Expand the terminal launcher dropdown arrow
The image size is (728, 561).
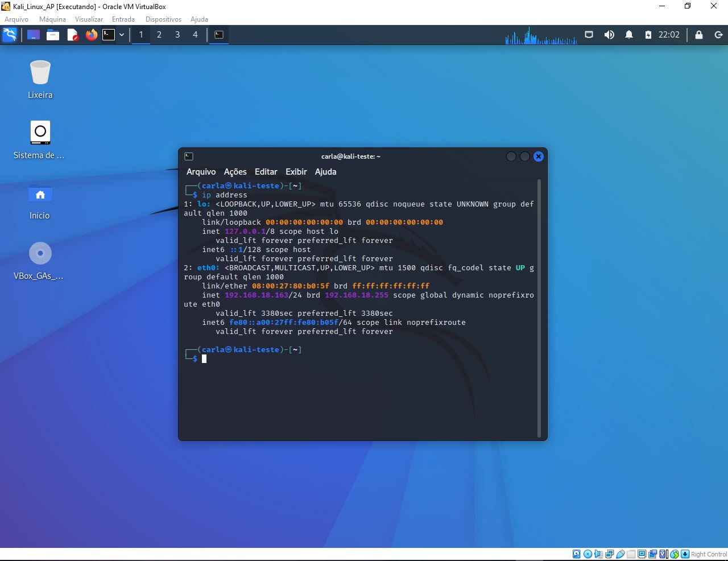pos(122,35)
